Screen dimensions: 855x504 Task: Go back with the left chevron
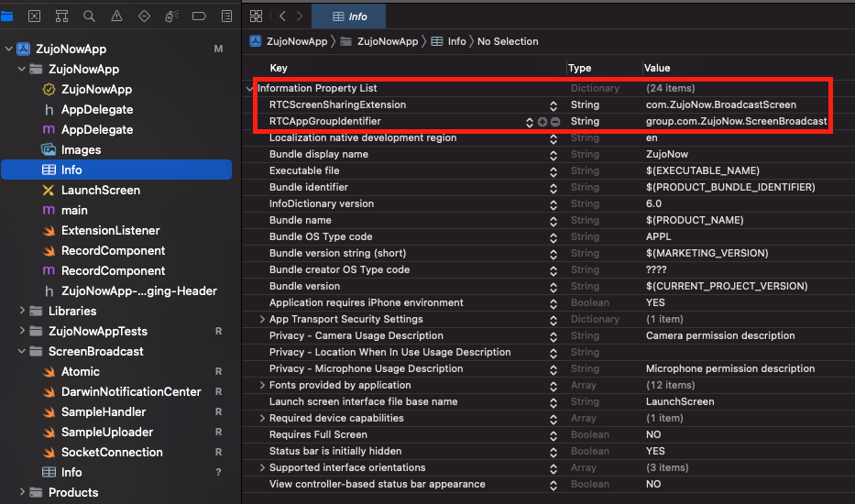[x=282, y=16]
